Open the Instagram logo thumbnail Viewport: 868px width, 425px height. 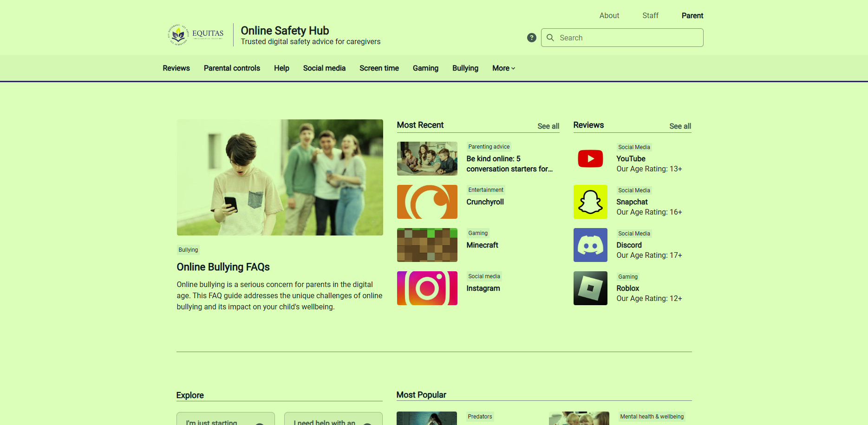pos(427,288)
